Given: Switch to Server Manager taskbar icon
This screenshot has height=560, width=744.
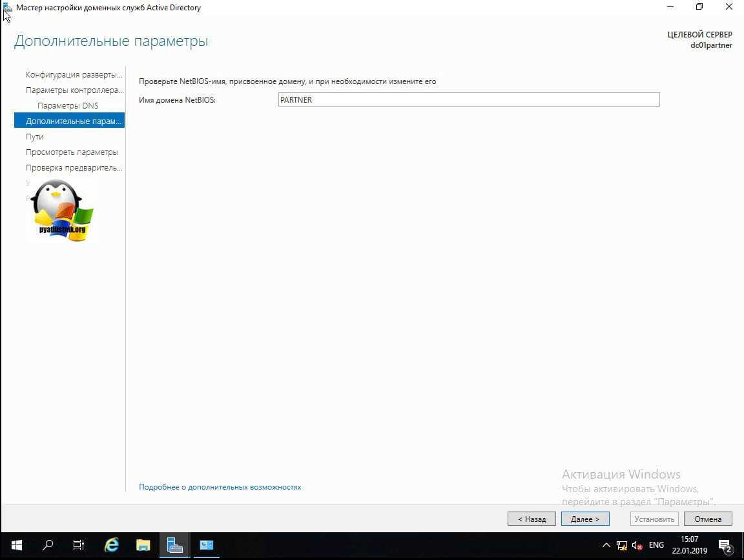Looking at the screenshot, I should click(174, 545).
